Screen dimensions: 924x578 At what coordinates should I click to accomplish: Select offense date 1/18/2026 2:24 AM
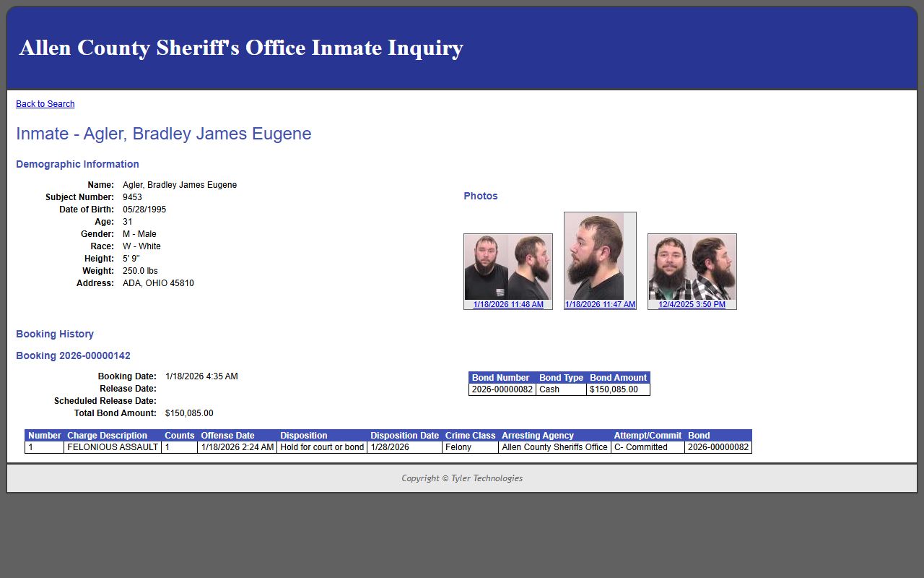pyautogui.click(x=237, y=447)
